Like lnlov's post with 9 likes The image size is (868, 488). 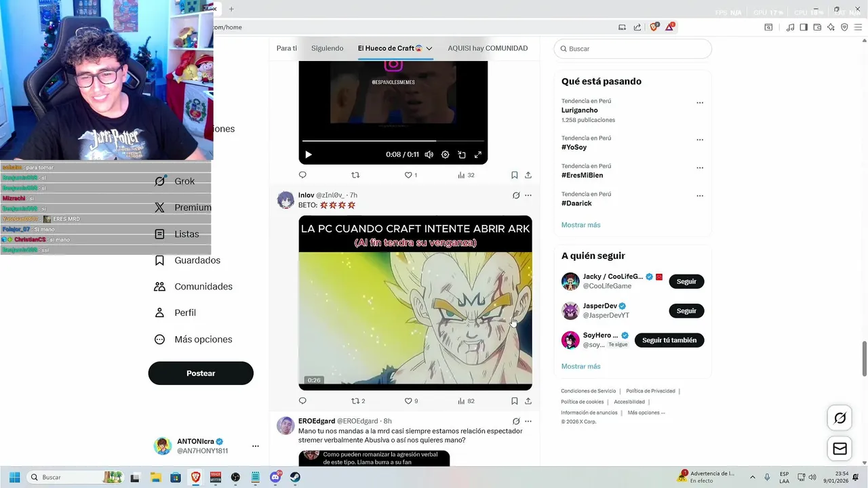pos(411,401)
